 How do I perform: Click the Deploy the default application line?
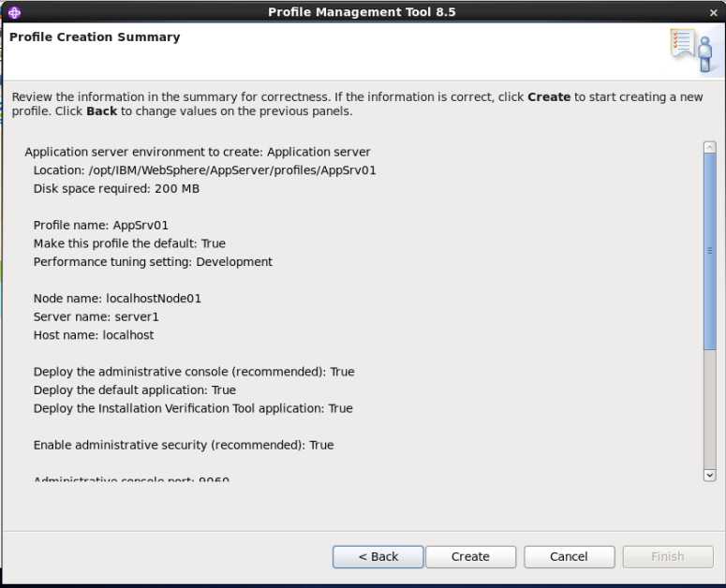click(135, 390)
